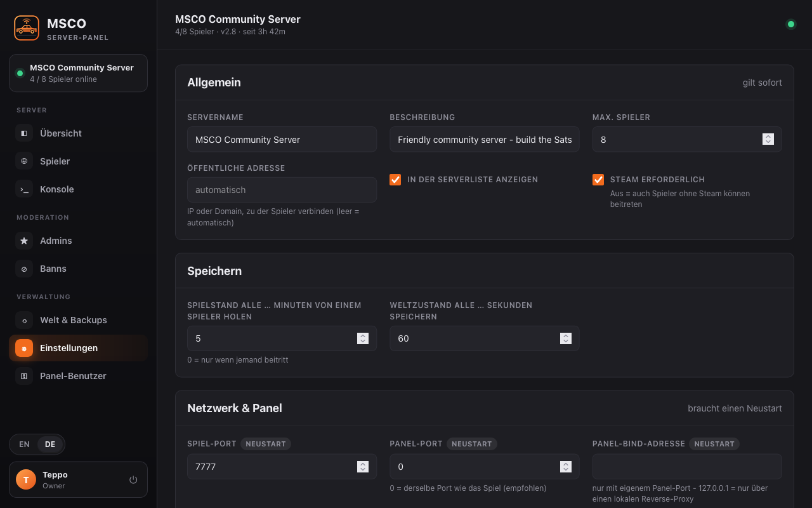Click the Spieler smiley icon

24,161
